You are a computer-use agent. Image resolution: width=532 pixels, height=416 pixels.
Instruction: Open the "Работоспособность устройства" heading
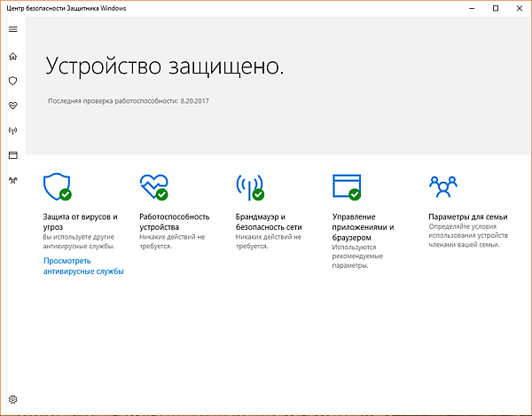(x=175, y=222)
